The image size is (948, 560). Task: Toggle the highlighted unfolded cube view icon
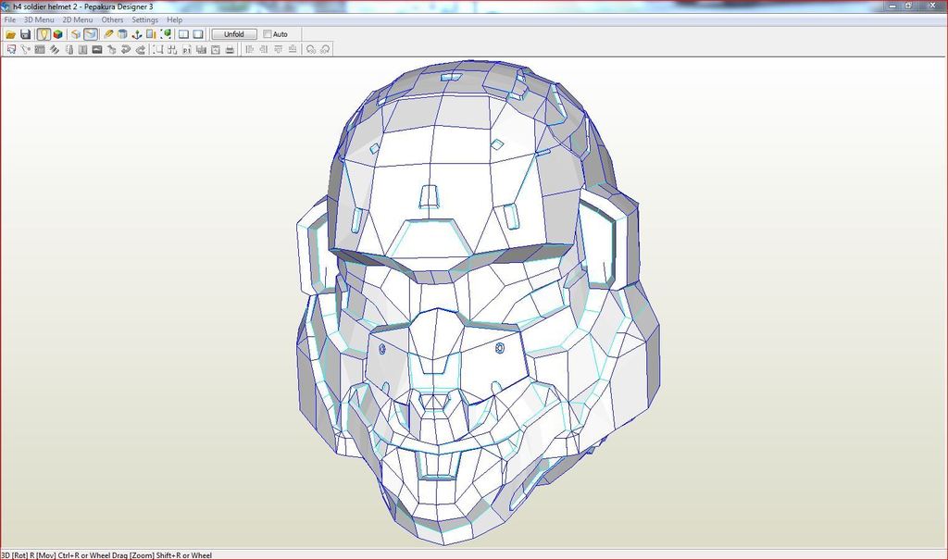tap(91, 34)
